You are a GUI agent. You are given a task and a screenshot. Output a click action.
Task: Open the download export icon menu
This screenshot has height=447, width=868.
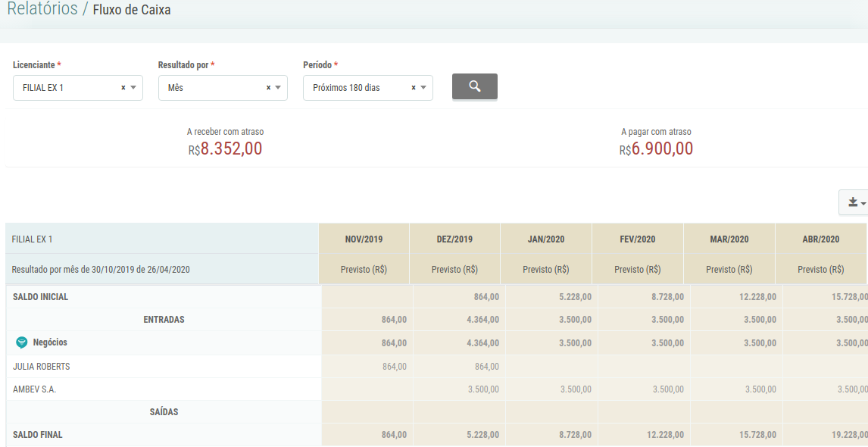[x=853, y=202]
